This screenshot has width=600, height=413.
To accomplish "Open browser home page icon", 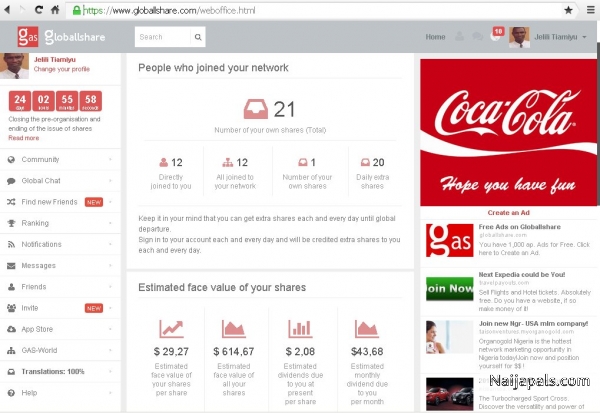I will click(55, 10).
